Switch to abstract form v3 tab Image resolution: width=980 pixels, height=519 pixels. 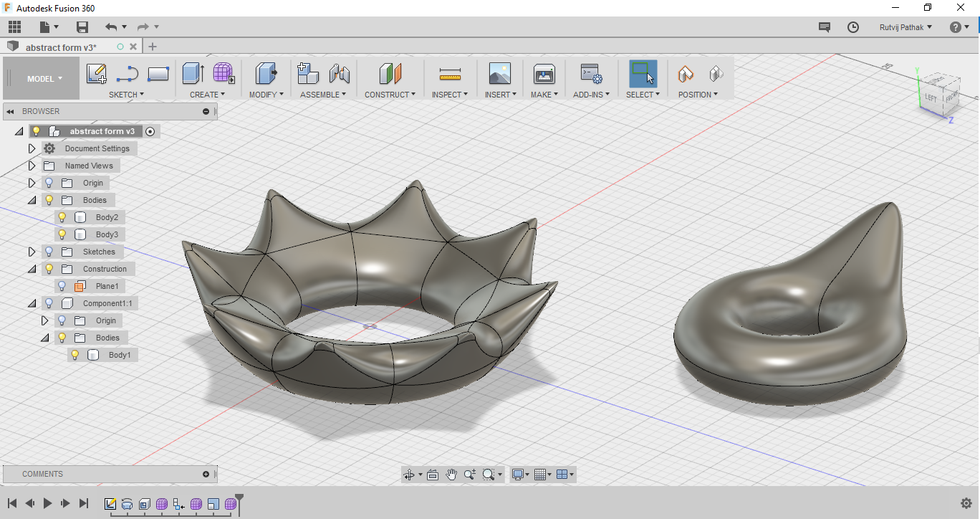(61, 47)
